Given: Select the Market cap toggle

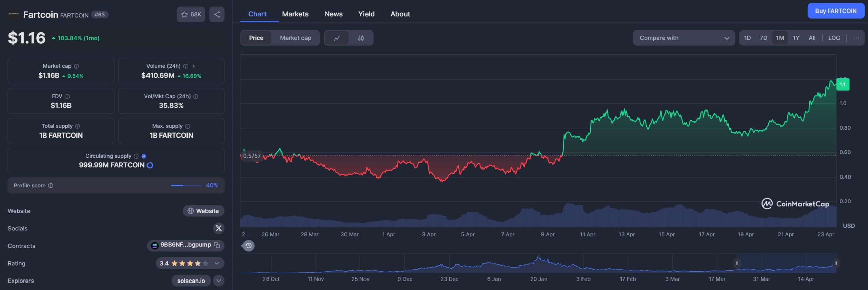Looking at the screenshot, I should pos(296,38).
